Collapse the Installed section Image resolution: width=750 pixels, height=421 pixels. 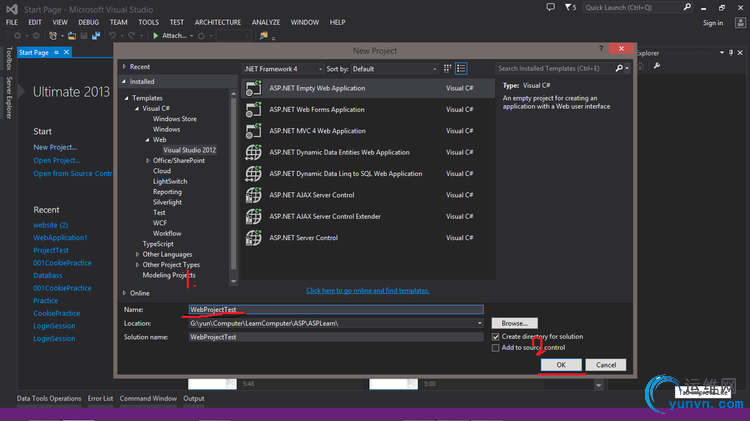pos(124,82)
